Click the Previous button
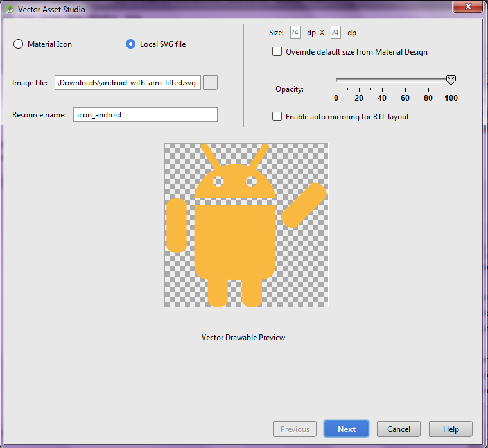488x448 pixels. click(x=295, y=429)
